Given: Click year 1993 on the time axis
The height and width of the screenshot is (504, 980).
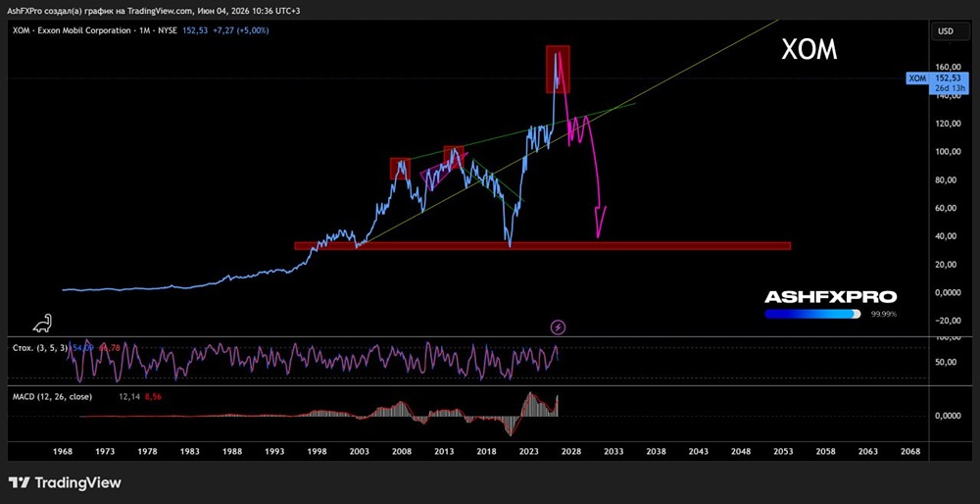Looking at the screenshot, I should [x=274, y=451].
